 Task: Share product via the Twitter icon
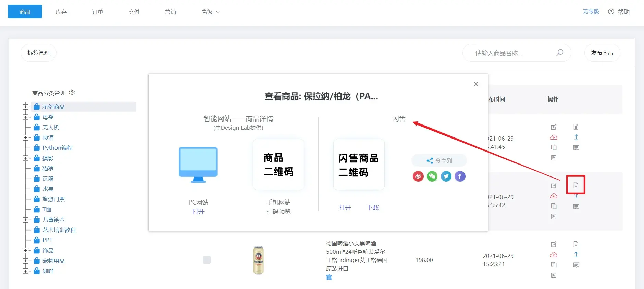pyautogui.click(x=446, y=176)
